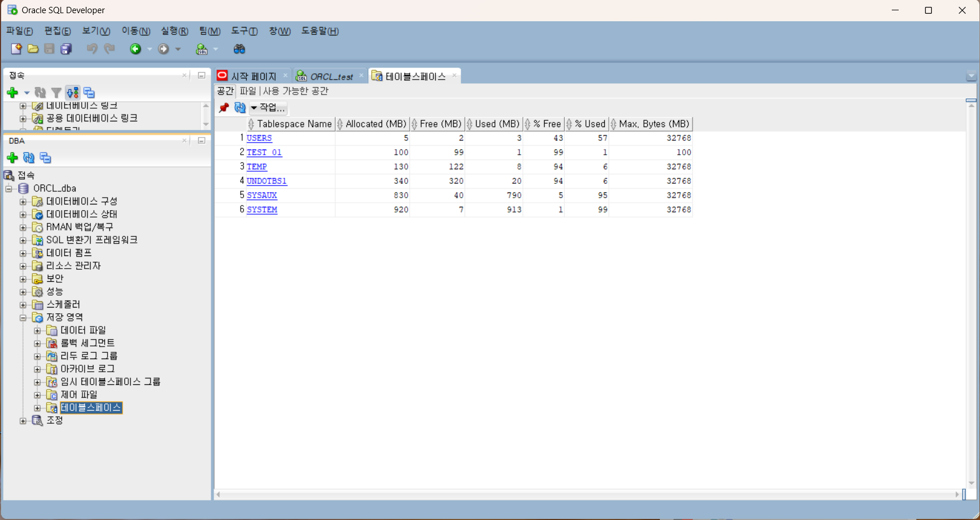The image size is (980, 520).
Task: Switch to the ORCL_test tab
Action: tap(331, 76)
